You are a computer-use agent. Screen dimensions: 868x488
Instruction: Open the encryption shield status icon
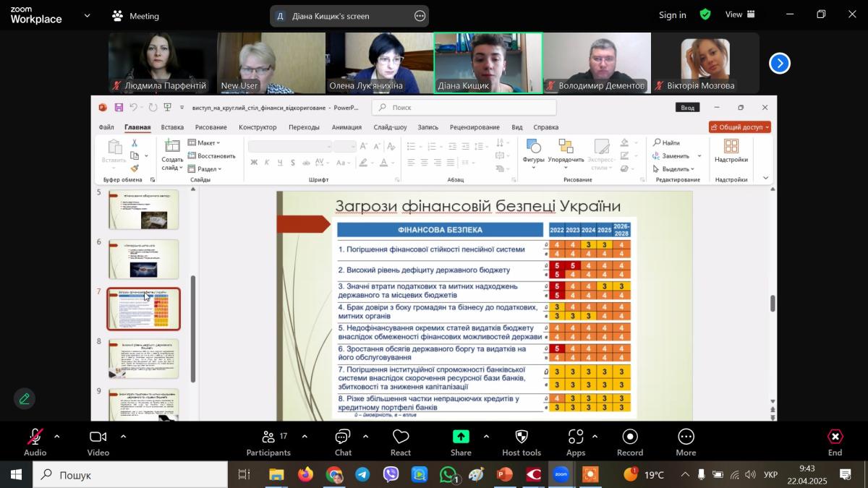click(705, 14)
